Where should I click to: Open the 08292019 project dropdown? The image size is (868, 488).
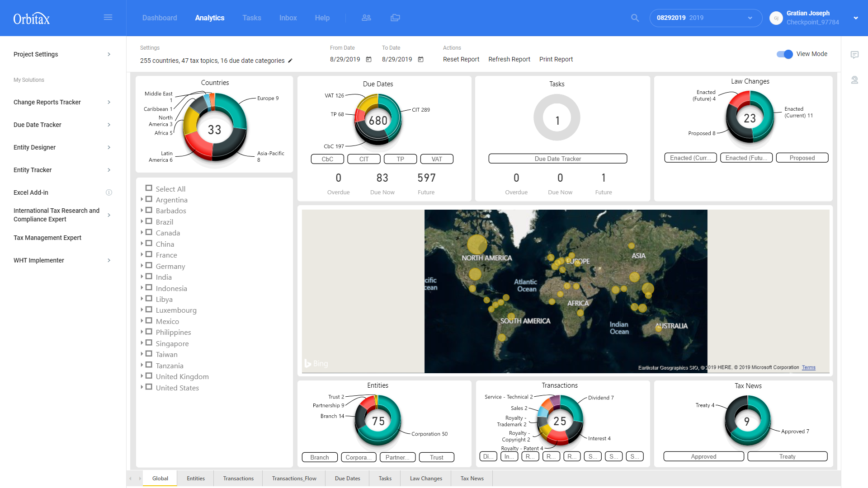[x=705, y=18]
